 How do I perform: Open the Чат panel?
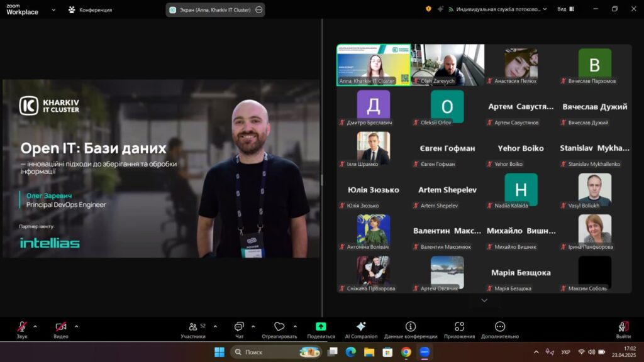[239, 329]
